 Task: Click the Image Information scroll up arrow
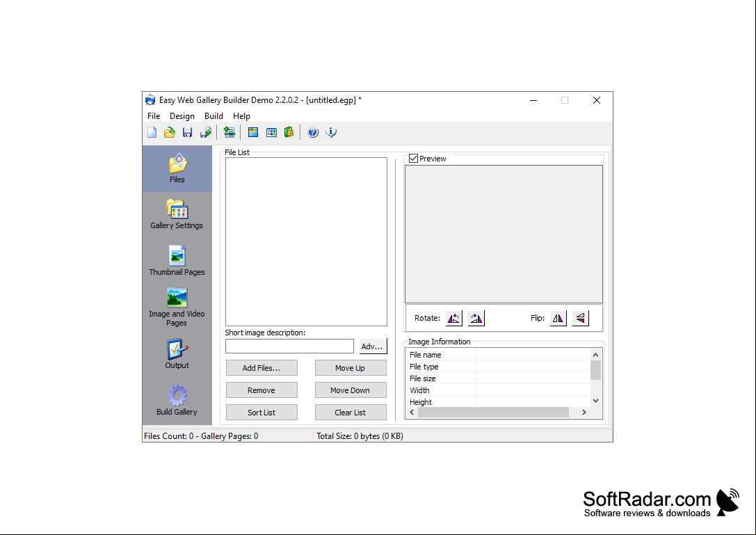pos(595,355)
